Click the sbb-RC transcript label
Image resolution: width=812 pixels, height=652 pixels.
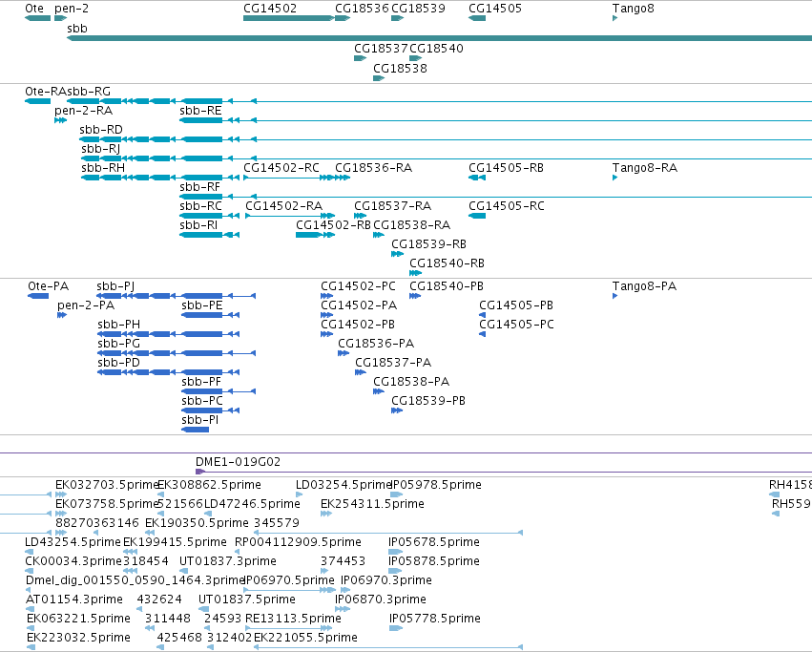201,206
